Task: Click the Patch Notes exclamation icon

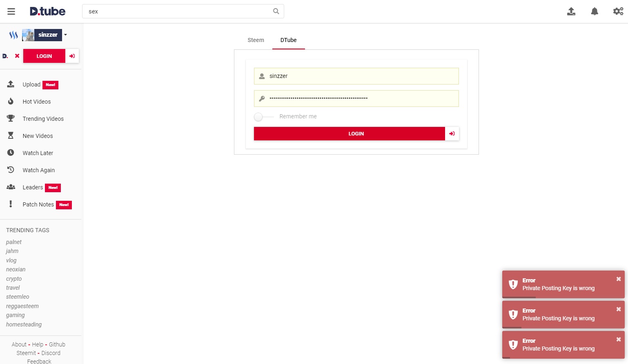Action: point(11,204)
